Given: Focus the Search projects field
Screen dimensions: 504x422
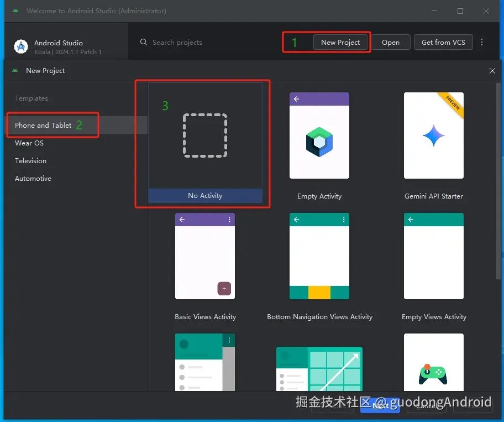Looking at the screenshot, I should click(x=177, y=42).
